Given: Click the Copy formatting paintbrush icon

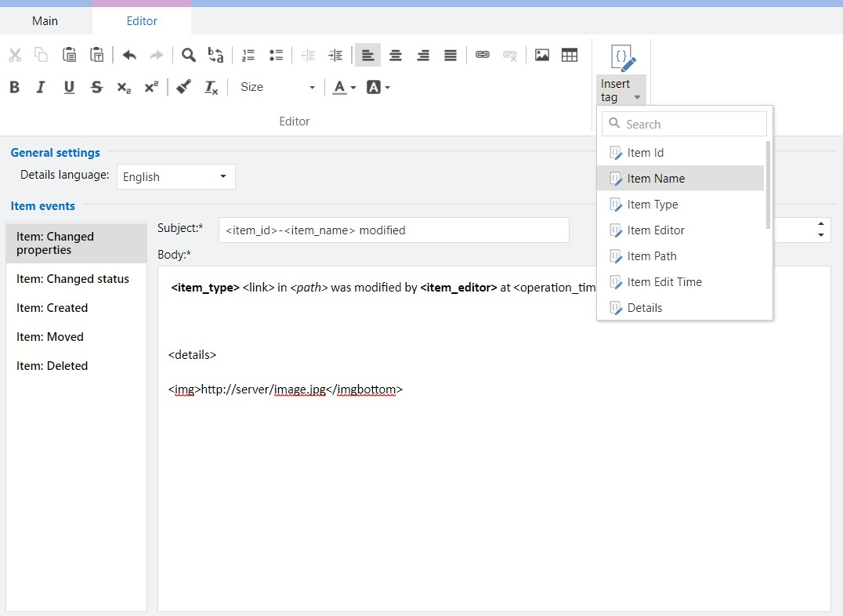Looking at the screenshot, I should coord(183,87).
